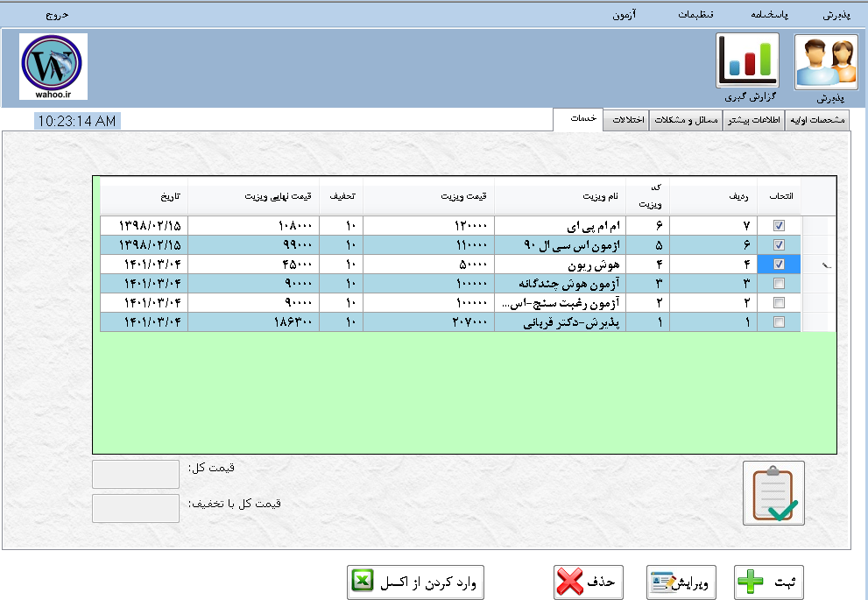Check the checkbox for آزمون هوش چندگانه
The width and height of the screenshot is (868, 600).
point(779,284)
